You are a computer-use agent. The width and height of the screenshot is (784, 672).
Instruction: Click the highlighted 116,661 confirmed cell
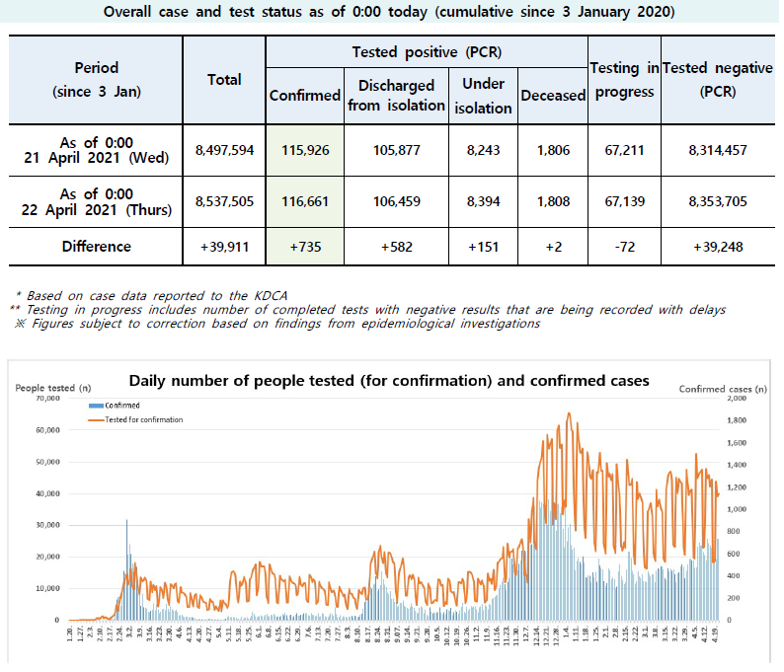pos(305,201)
